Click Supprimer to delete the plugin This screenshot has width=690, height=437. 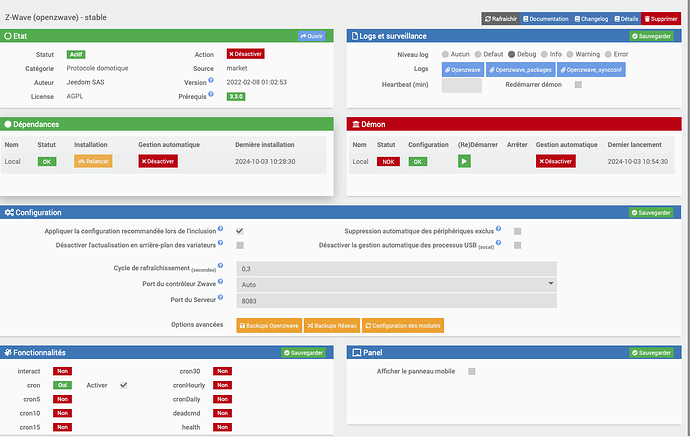pyautogui.click(x=660, y=18)
